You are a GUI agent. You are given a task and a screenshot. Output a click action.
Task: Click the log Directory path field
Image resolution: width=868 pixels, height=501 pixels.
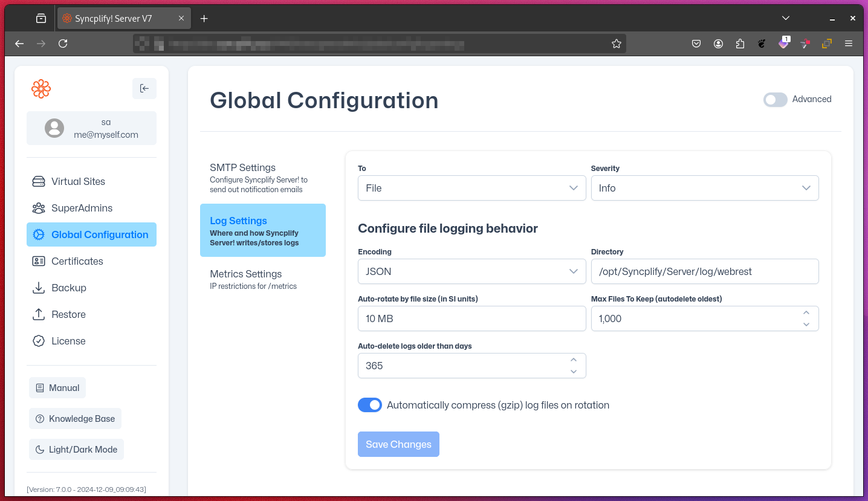coord(704,271)
